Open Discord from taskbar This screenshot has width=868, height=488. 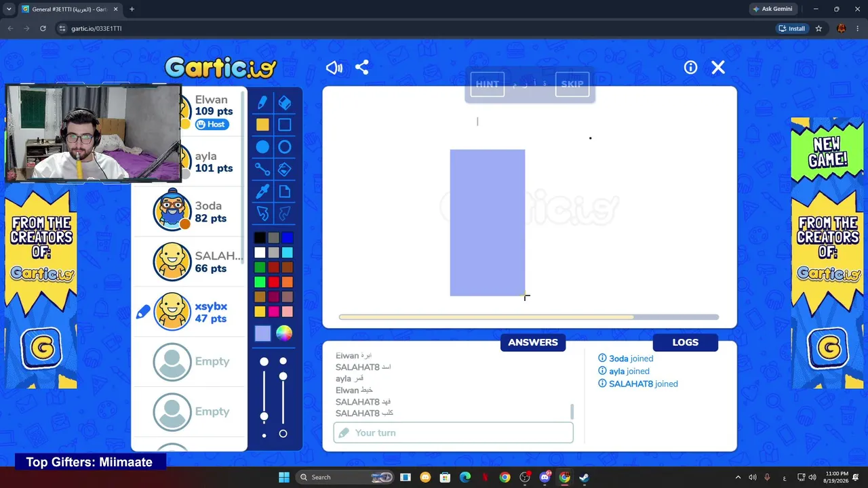click(x=545, y=477)
